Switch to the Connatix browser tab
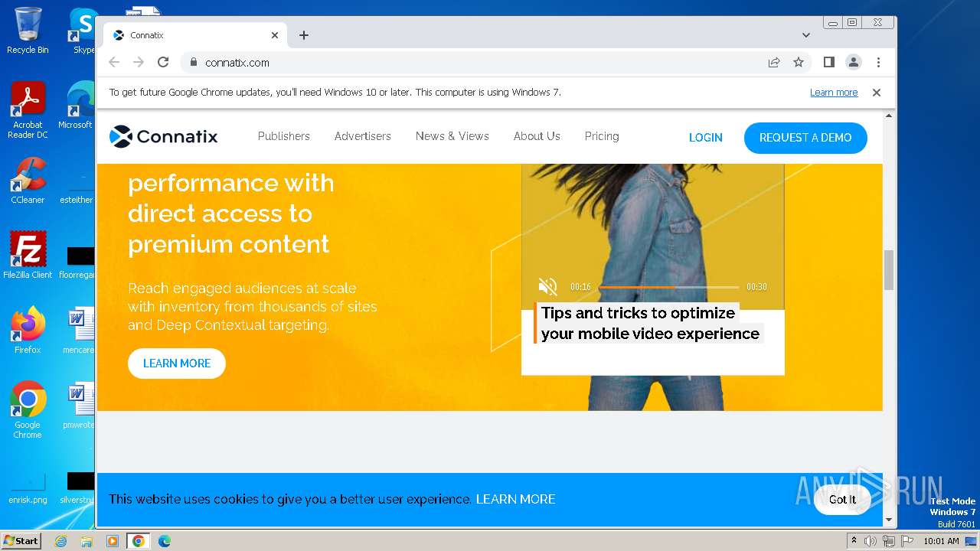The image size is (980, 551). tap(195, 35)
